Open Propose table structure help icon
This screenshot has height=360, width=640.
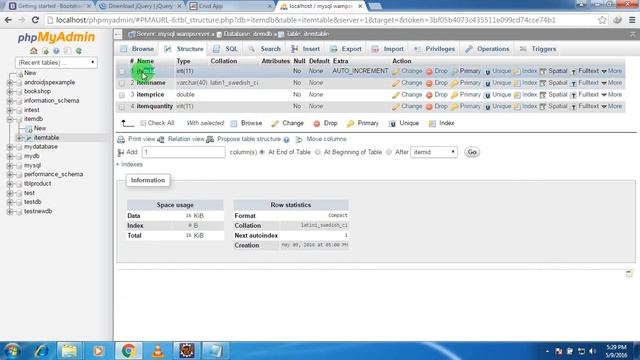(287, 140)
